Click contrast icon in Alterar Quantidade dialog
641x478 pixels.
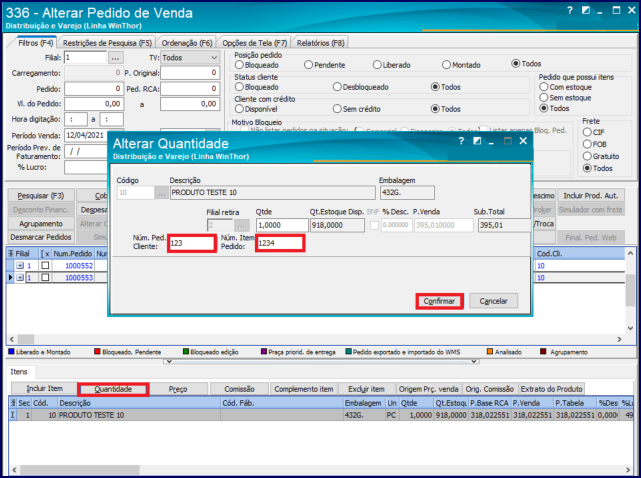(477, 141)
